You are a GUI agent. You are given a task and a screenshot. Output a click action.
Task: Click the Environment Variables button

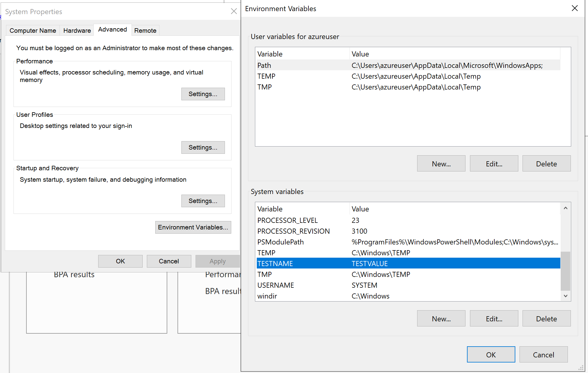[x=193, y=227]
